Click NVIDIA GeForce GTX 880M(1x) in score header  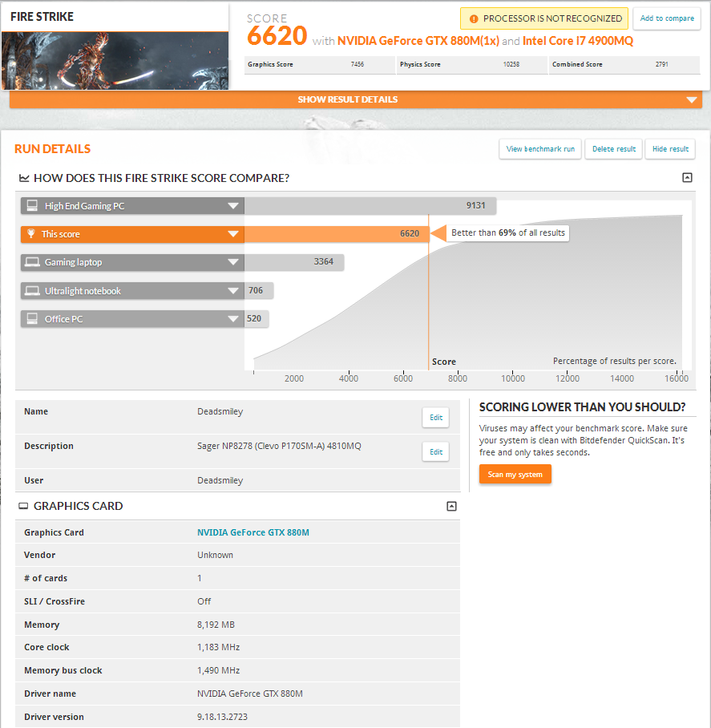click(418, 41)
